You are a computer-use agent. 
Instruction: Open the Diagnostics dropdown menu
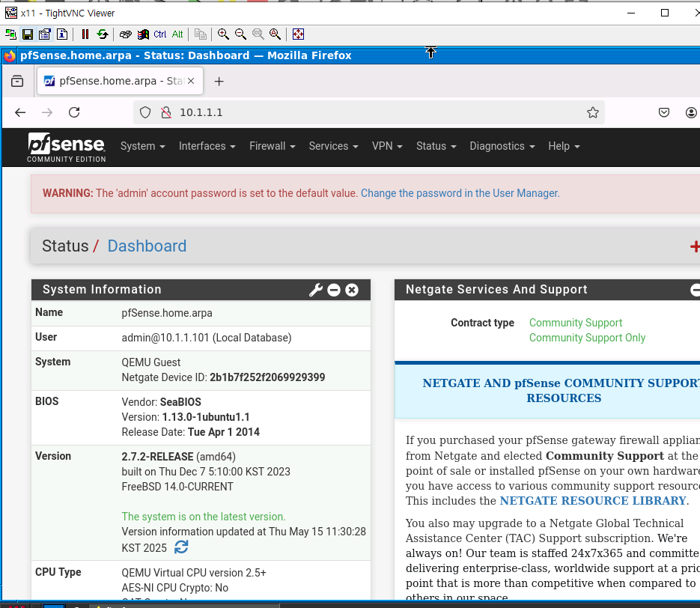pyautogui.click(x=502, y=146)
